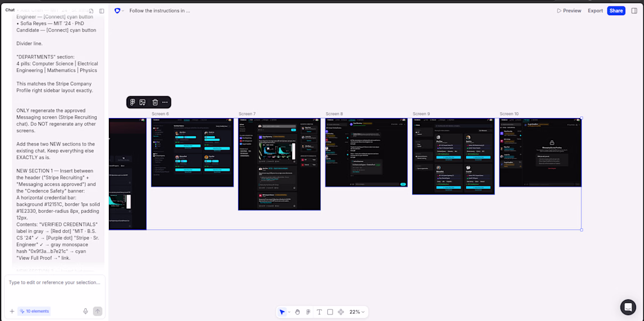This screenshot has width=644, height=321.
Task: Select the Screen 10 design thumbnail
Action: (540, 153)
